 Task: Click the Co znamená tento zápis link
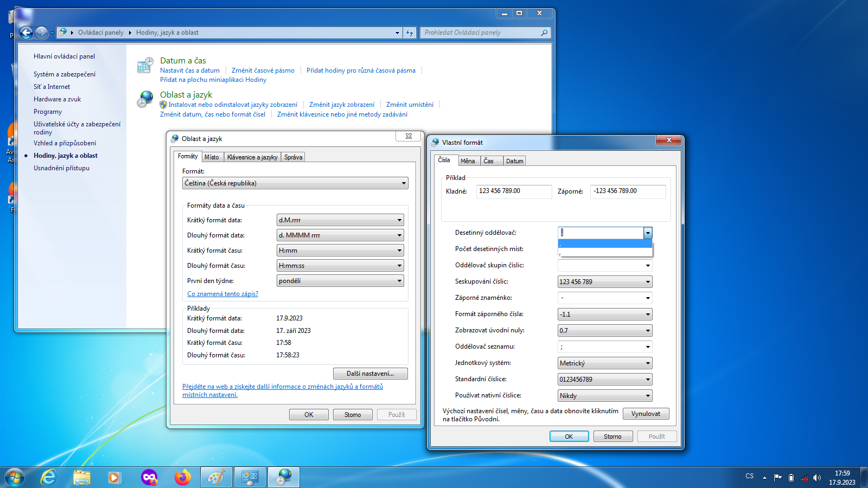(x=222, y=294)
